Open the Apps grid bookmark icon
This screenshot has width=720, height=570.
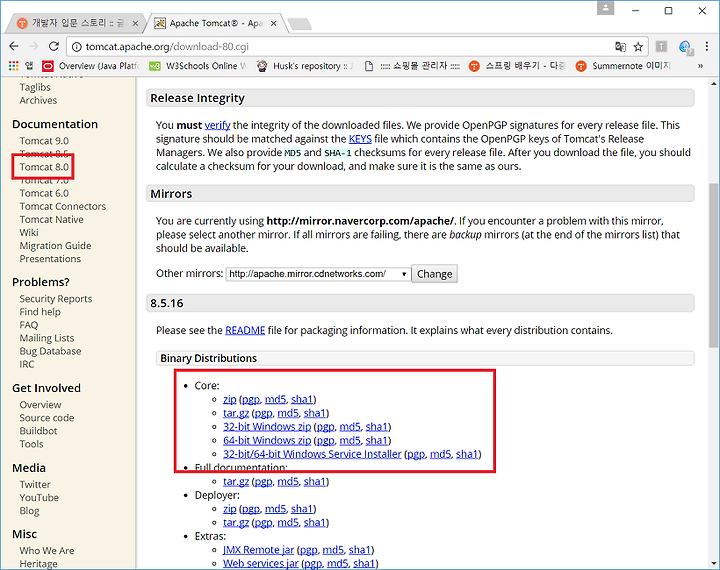[x=14, y=66]
